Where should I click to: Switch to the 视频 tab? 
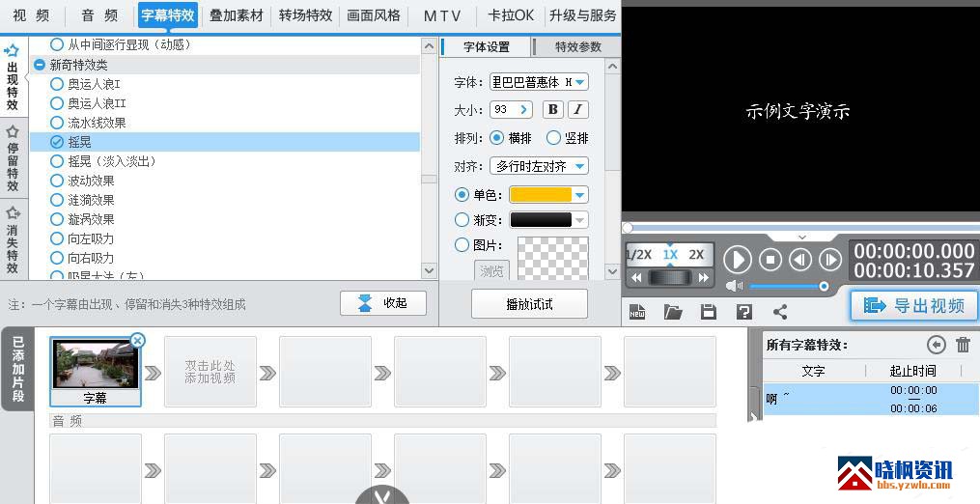[31, 15]
